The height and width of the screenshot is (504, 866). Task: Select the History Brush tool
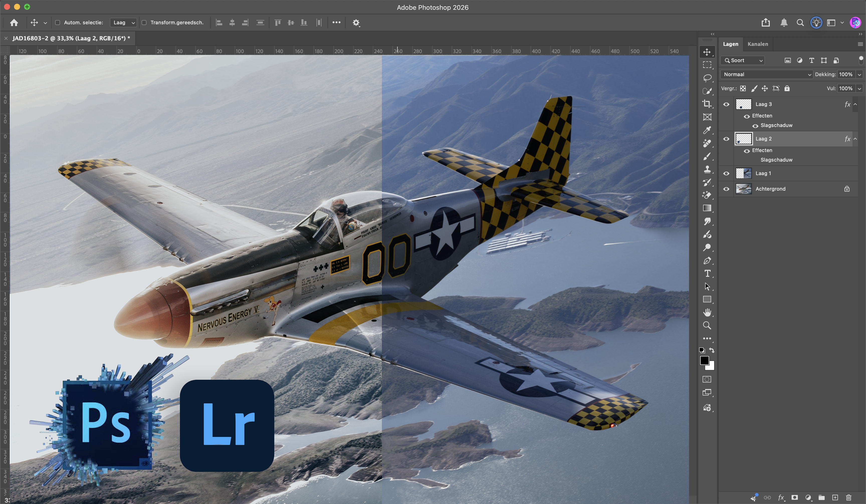pos(707,182)
